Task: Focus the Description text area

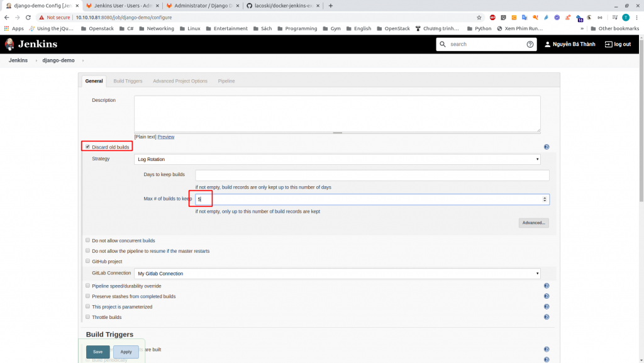Action: click(x=337, y=114)
